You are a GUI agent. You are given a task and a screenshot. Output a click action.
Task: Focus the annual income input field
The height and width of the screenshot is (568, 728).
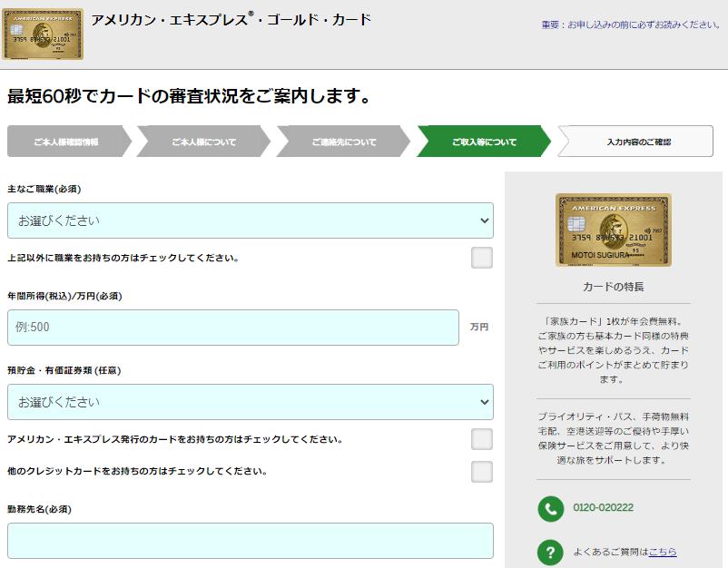[x=233, y=328]
